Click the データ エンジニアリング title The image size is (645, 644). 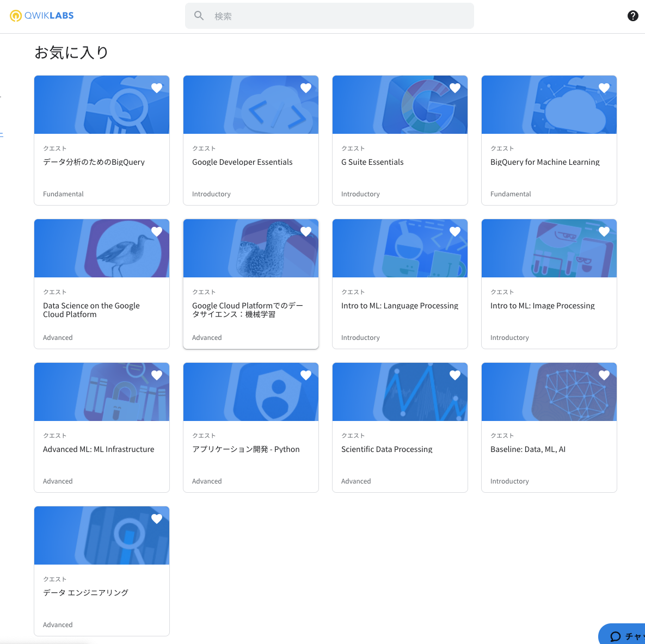coord(85,593)
